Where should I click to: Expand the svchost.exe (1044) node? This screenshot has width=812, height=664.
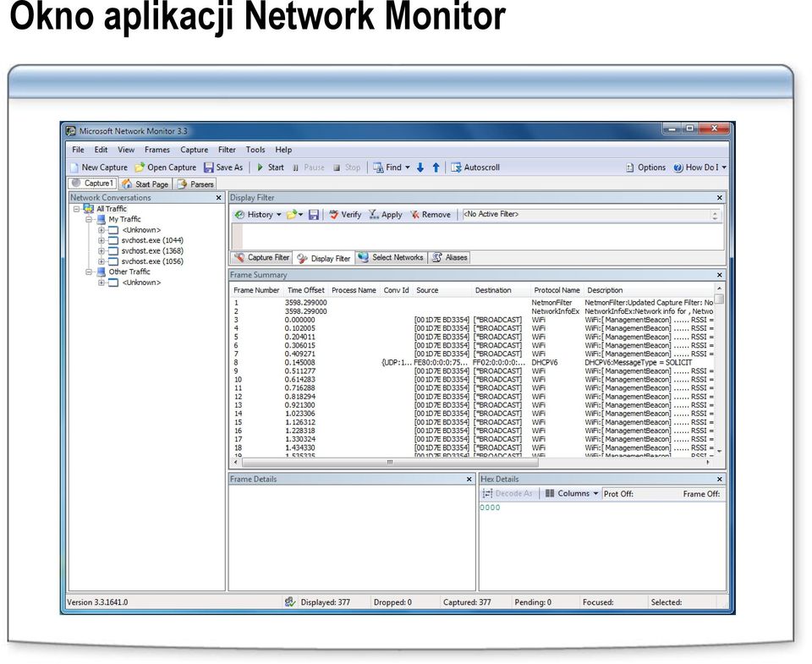tap(101, 240)
